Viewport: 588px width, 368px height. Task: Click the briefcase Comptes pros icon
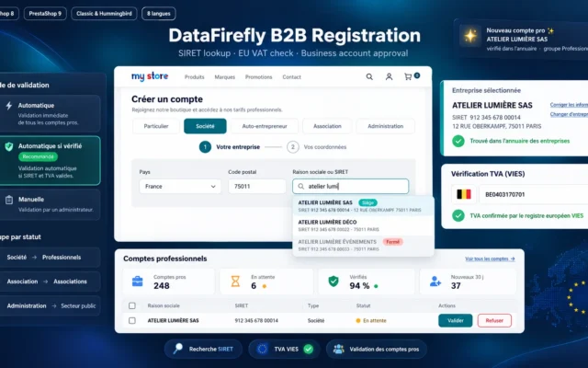138,282
